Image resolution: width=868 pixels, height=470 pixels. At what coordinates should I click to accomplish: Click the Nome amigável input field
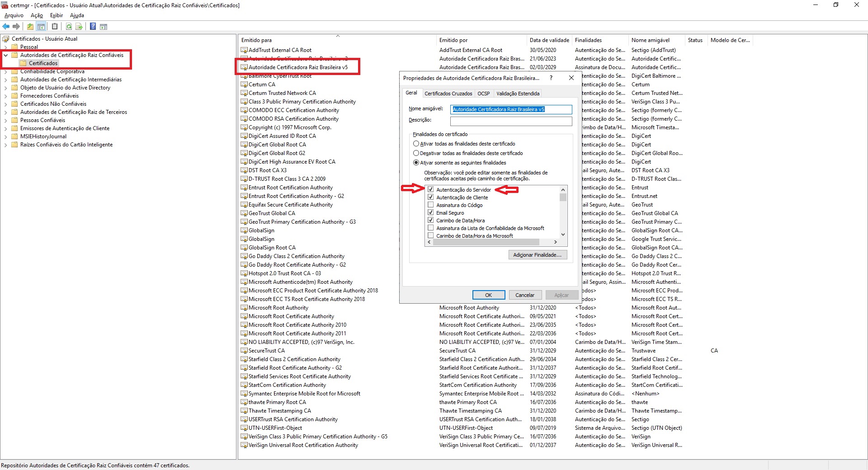point(511,109)
